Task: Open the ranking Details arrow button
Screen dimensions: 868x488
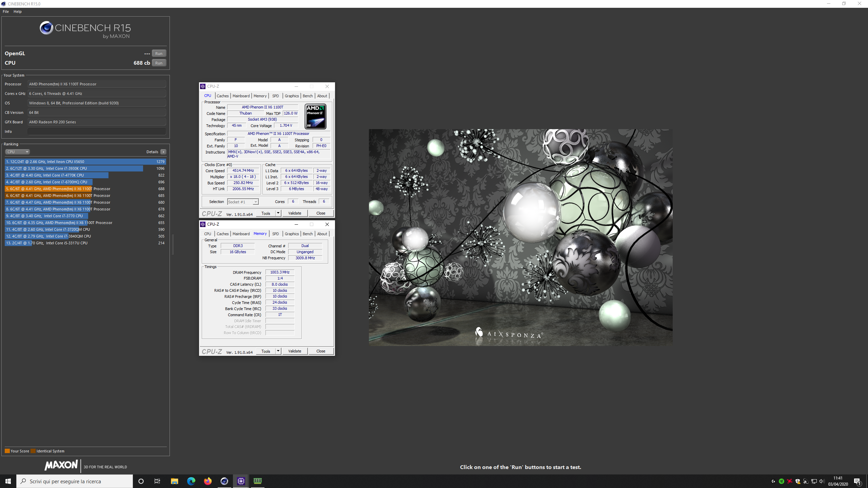Action: (x=163, y=152)
